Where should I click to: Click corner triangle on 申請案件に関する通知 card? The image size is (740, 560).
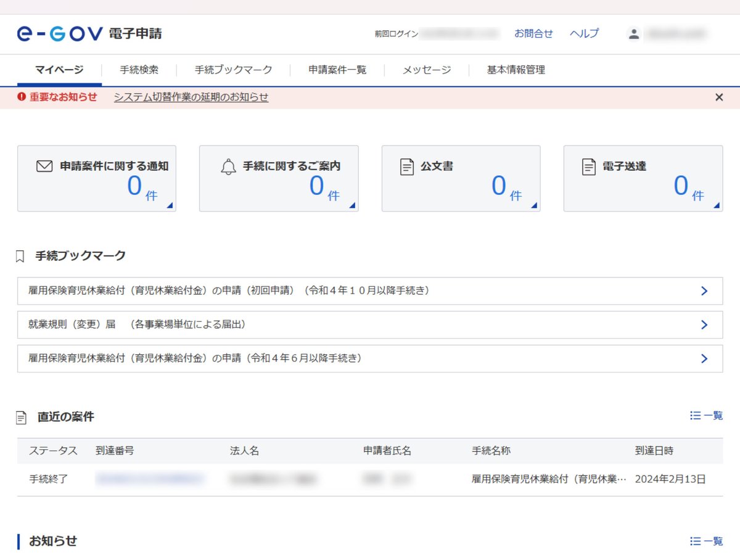click(170, 205)
